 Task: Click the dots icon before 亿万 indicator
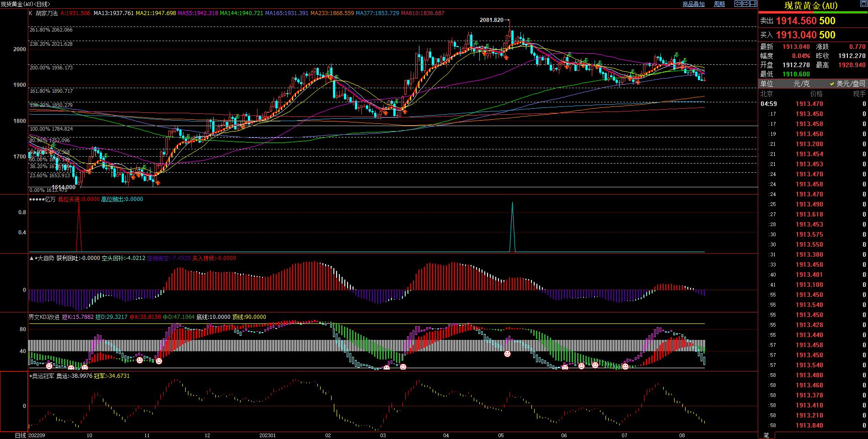[x=36, y=199]
